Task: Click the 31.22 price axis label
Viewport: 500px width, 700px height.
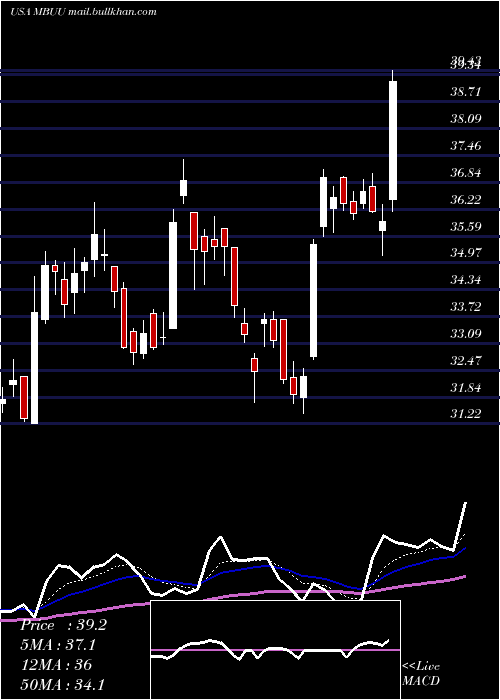Action: pos(466,414)
